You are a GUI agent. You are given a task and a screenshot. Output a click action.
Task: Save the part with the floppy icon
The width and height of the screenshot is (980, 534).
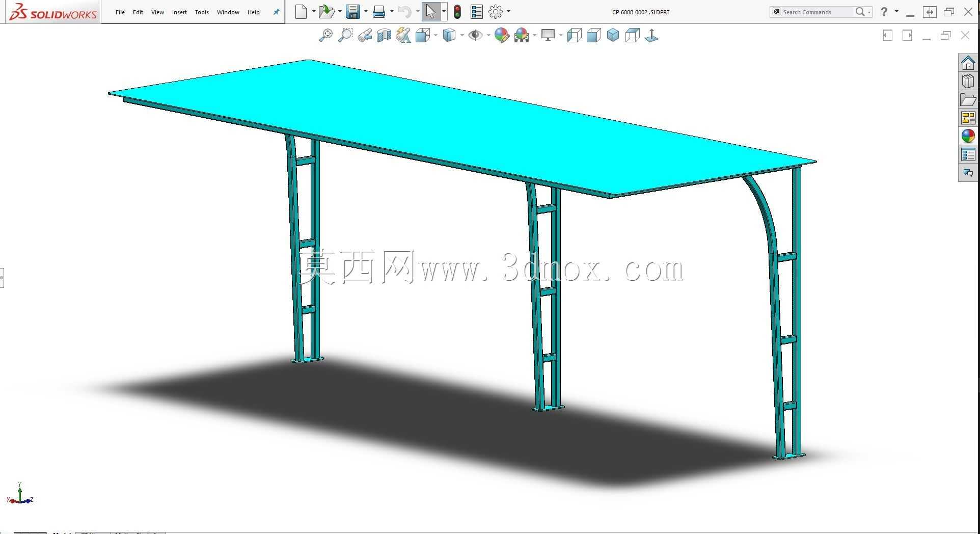pos(353,12)
